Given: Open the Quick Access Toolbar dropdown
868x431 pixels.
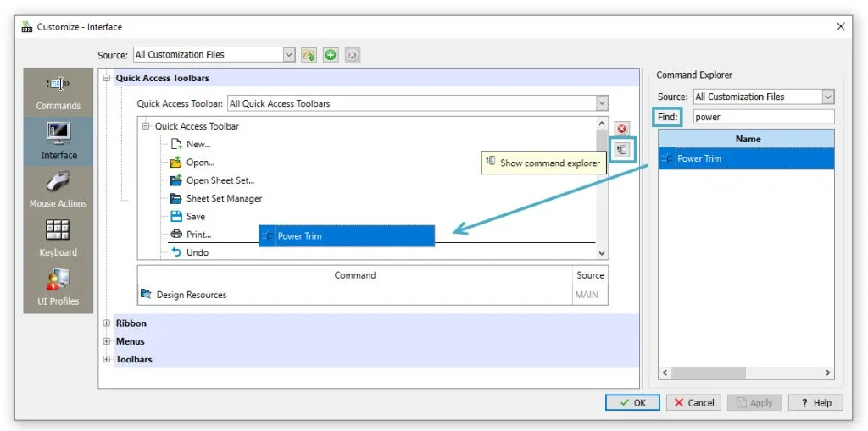Looking at the screenshot, I should [602, 103].
